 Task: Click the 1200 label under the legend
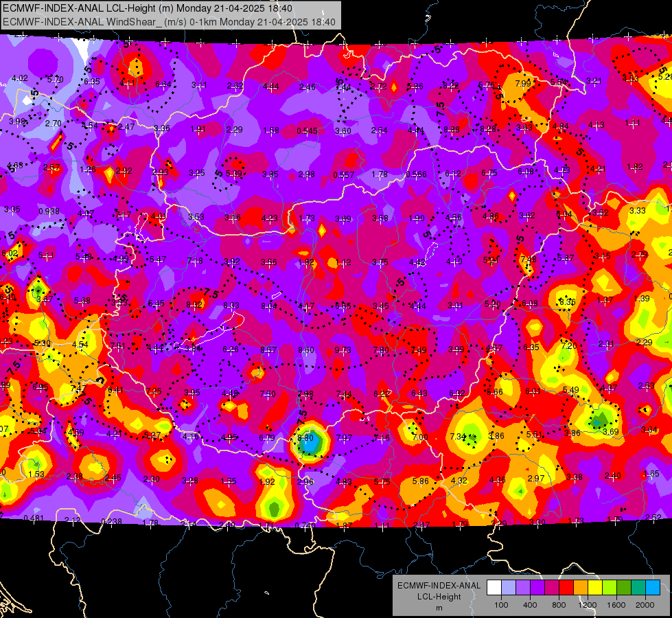pyautogui.click(x=588, y=605)
